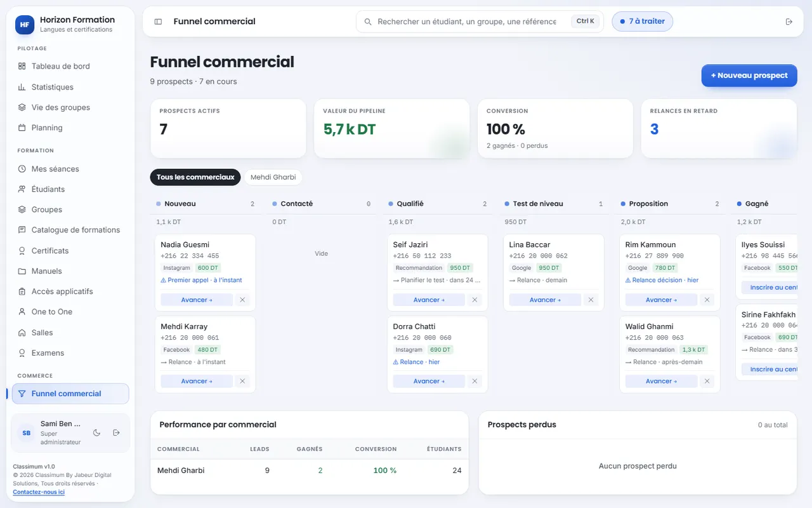Viewport: 812px width, 508px height.
Task: Click X icon on Lina Baccar card
Action: pyautogui.click(x=591, y=300)
